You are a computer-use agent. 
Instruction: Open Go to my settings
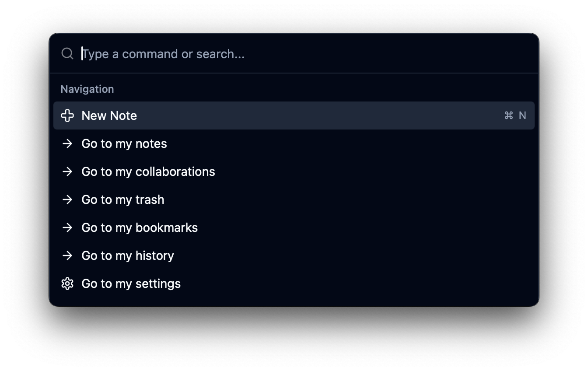(x=131, y=283)
